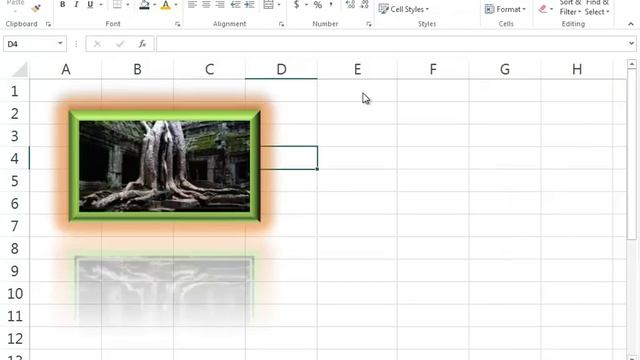Viewport: 640px width, 360px height.
Task: Click Increase Decimal icon
Action: coord(350,4)
